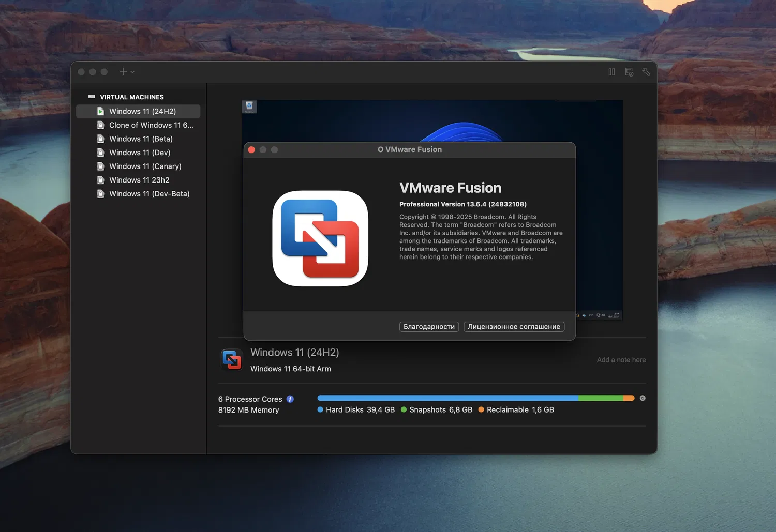Viewport: 776px width, 532px height.
Task: Click the locked VM icon beside Windows 11 23h2
Action: (100, 180)
